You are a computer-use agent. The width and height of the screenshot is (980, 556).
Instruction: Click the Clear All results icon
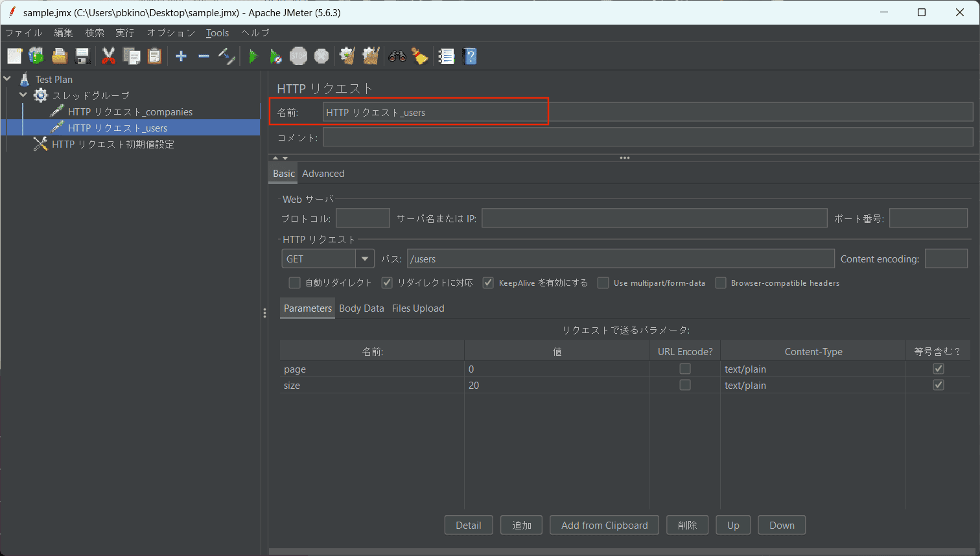[x=371, y=56]
